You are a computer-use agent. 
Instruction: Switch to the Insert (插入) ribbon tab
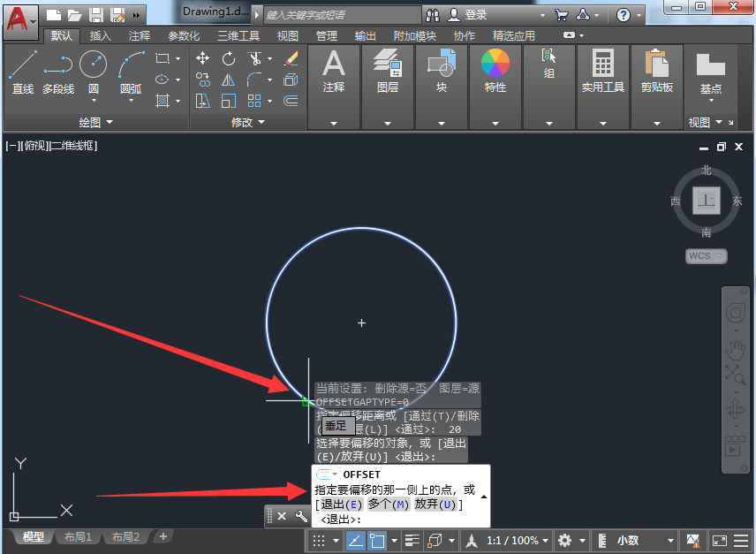[x=101, y=35]
